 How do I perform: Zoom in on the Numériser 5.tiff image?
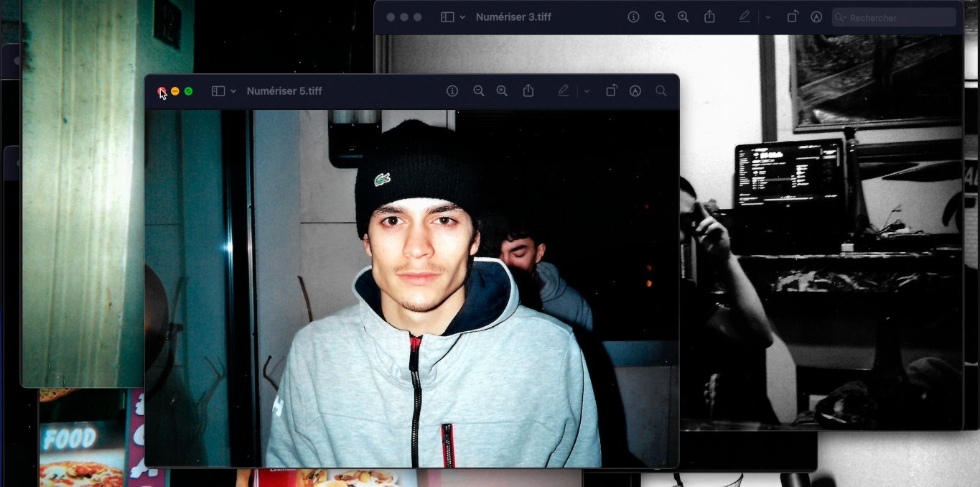pos(502,91)
